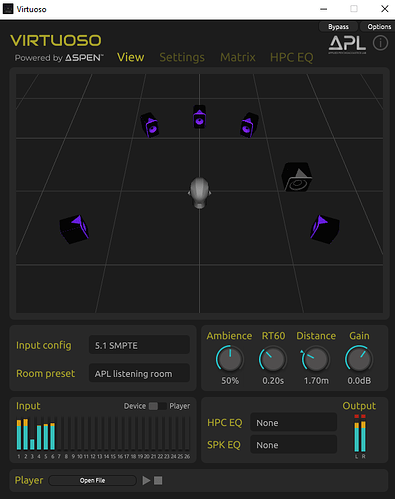
Task: Click the output R level meter
Action: pos(363,433)
